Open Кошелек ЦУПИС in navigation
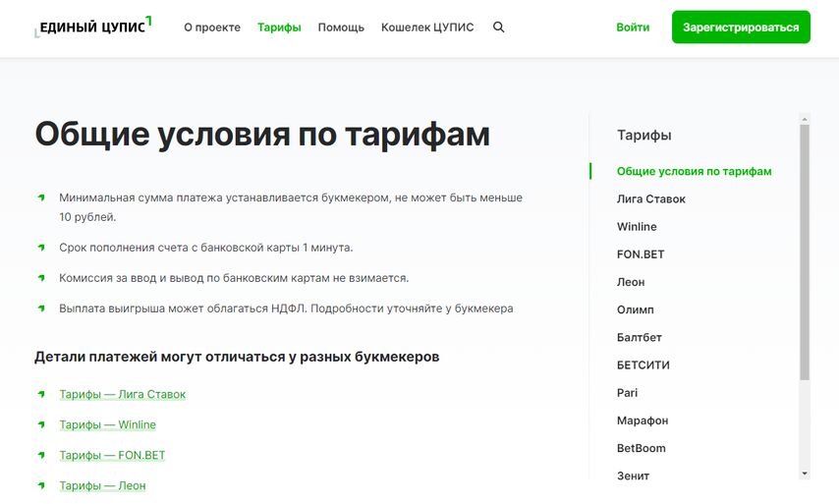The height and width of the screenshot is (504, 839). [427, 28]
